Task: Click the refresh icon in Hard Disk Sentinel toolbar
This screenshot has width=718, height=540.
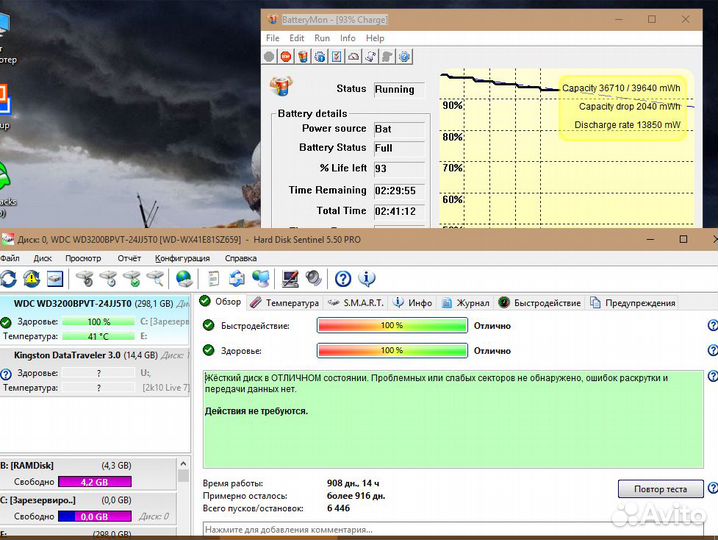Action: [9, 279]
